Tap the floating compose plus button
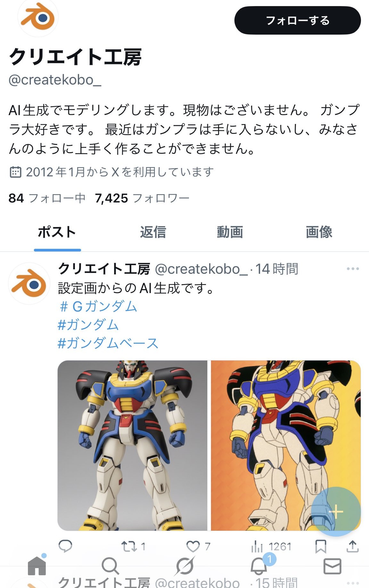369x588 pixels. 336,511
